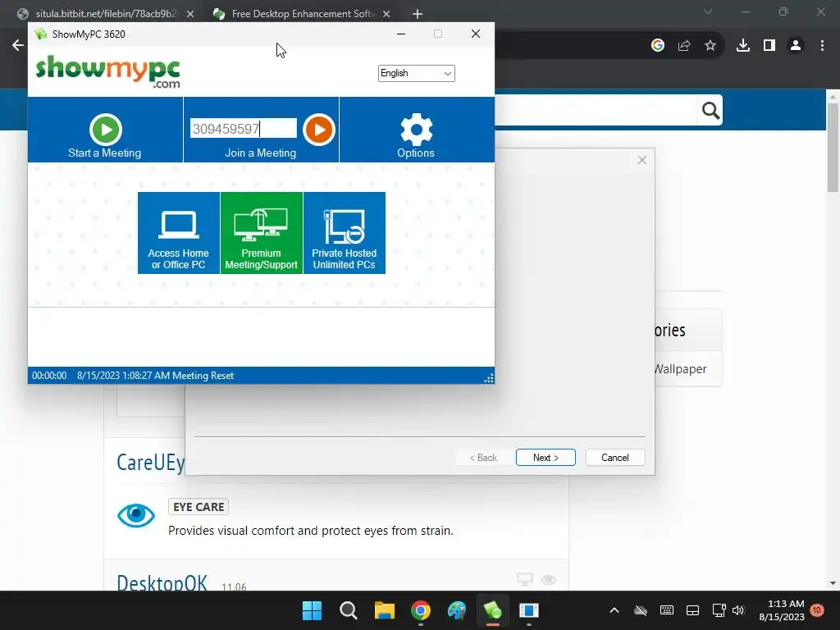The image size is (840, 630).
Task: Open Chrome downloads icon
Action: (x=743, y=46)
